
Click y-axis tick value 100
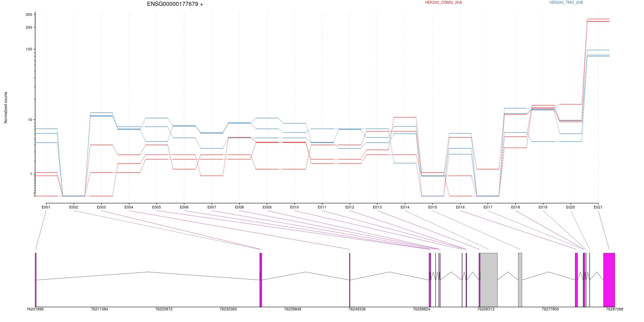click(x=29, y=49)
